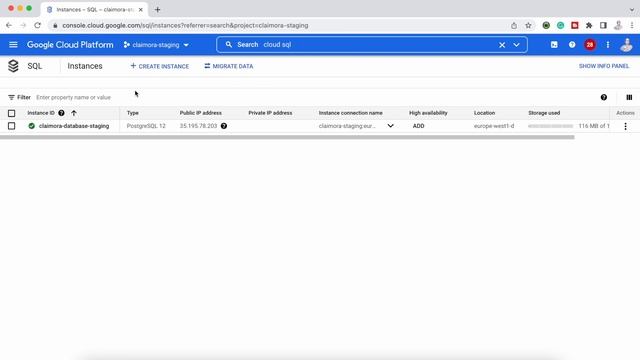Click the address bar URL

185,25
